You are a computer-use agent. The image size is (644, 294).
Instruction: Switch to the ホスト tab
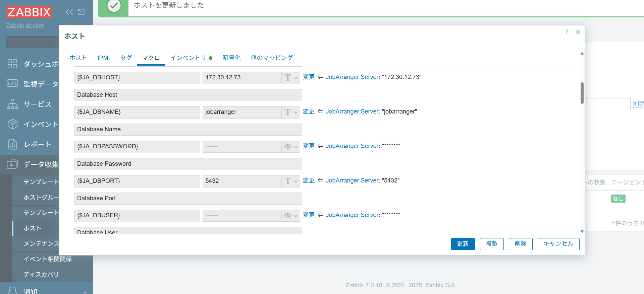tap(78, 58)
